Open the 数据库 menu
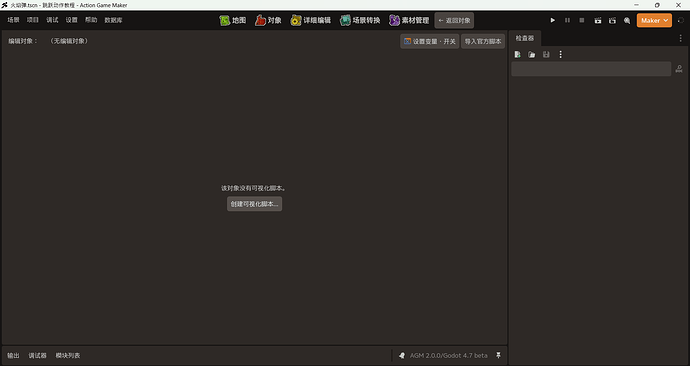The width and height of the screenshot is (690, 366). (113, 20)
